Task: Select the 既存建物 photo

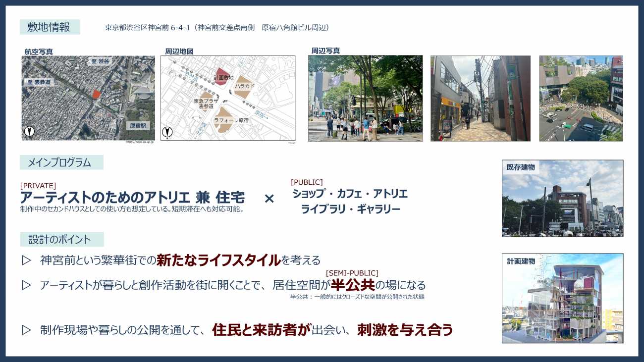Action: click(x=562, y=198)
